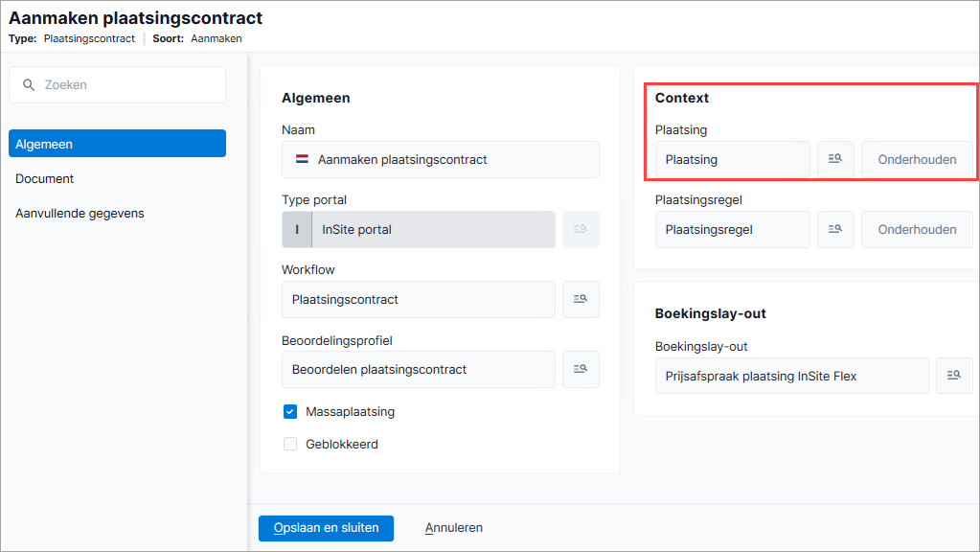Image resolution: width=980 pixels, height=552 pixels.
Task: Select the Algemeen sidebar item
Action: (x=118, y=144)
